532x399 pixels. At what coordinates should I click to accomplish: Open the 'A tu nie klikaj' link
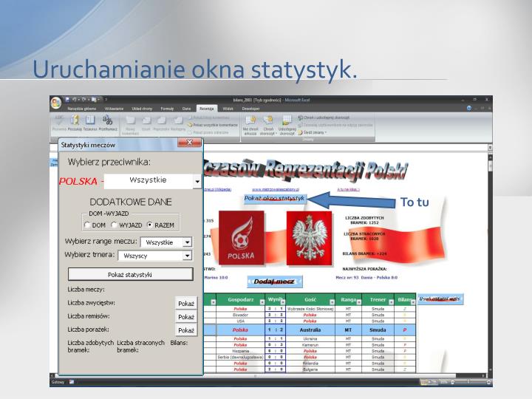tap(349, 189)
